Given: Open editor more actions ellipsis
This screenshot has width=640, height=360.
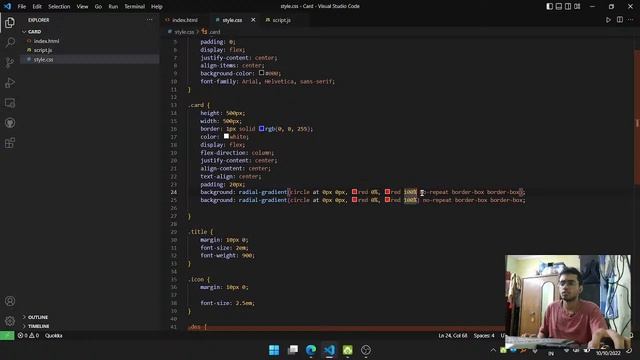Looking at the screenshot, I should pos(631,20).
